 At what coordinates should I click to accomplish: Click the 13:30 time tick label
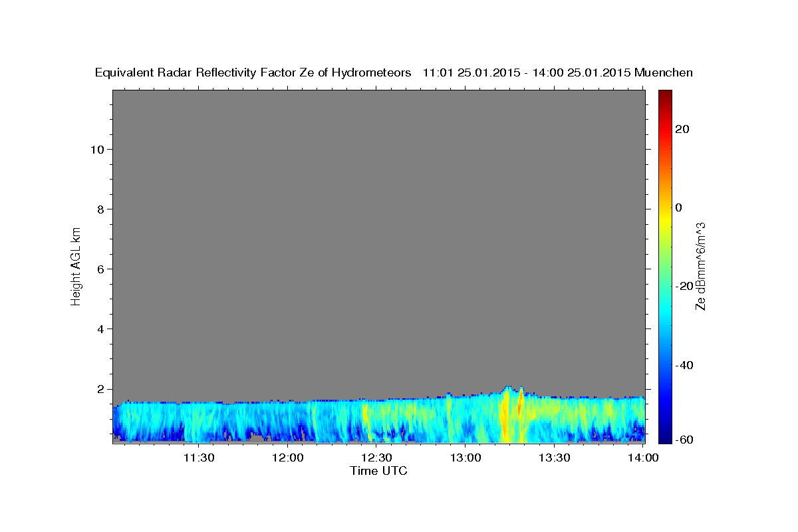[554, 458]
